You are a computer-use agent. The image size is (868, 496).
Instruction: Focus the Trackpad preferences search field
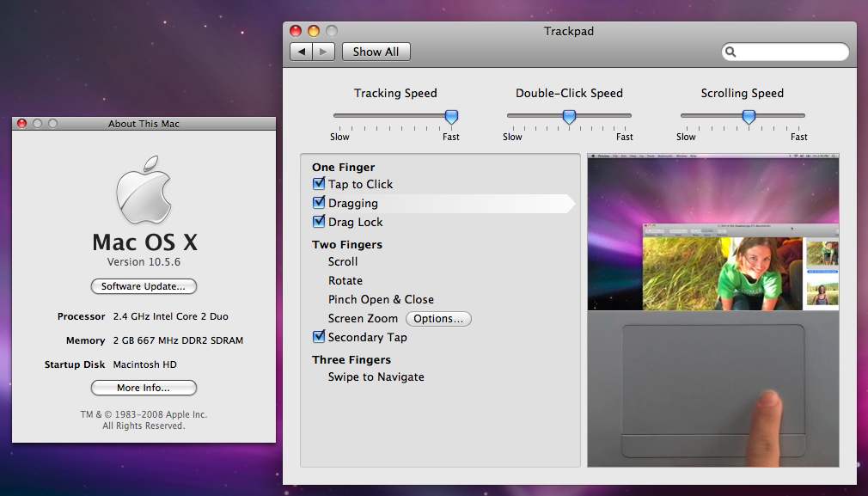pyautogui.click(x=785, y=52)
